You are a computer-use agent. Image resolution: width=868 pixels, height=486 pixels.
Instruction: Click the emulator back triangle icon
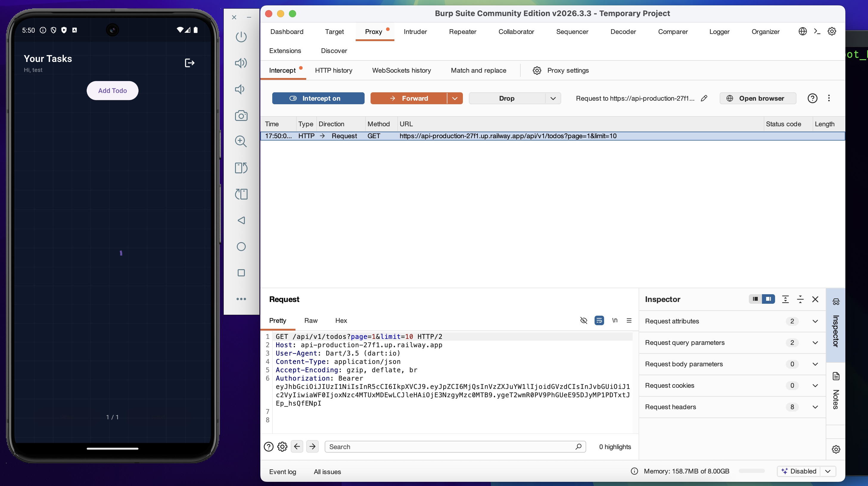(x=241, y=220)
